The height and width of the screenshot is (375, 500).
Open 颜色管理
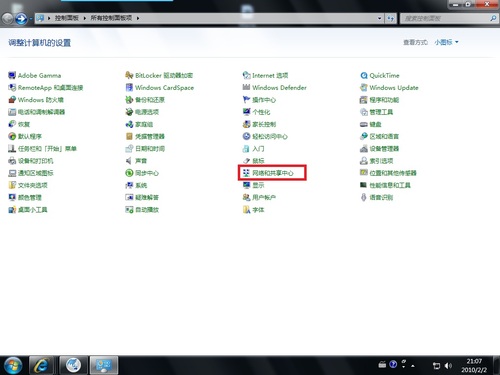[x=25, y=197]
